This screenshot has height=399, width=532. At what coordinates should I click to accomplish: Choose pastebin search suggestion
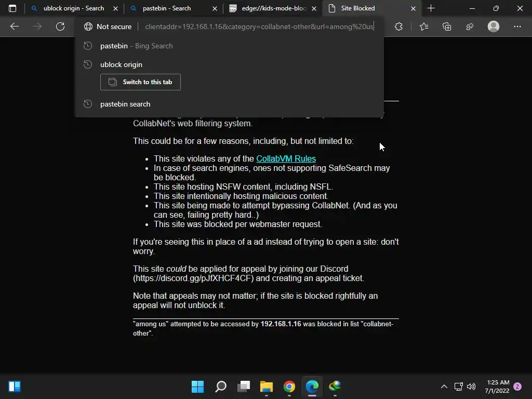[x=229, y=104]
